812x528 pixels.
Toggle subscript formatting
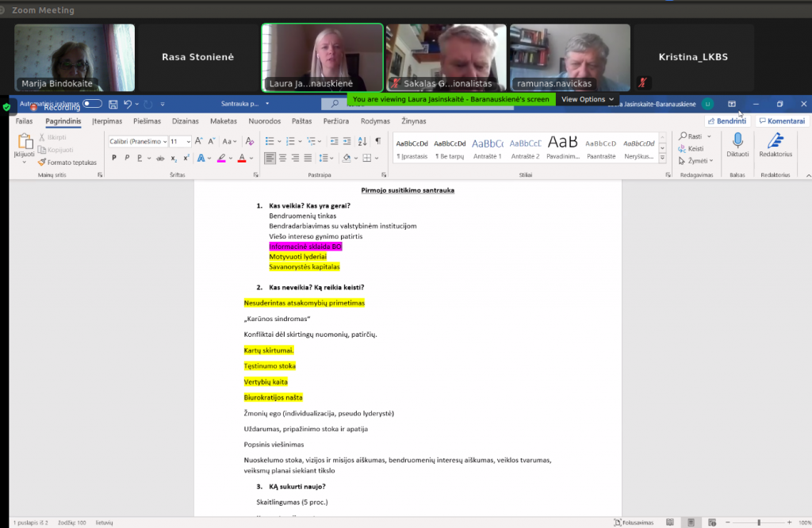[174, 158]
